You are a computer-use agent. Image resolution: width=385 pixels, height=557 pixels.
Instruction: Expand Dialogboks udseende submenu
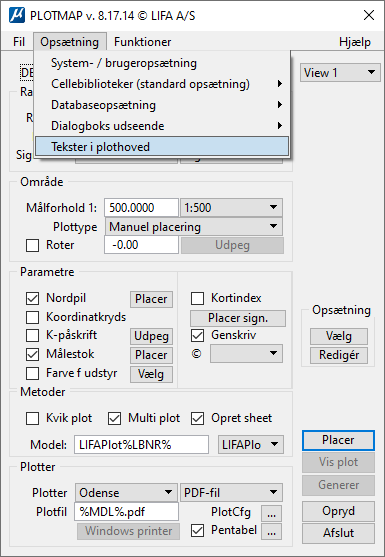pyautogui.click(x=162, y=126)
